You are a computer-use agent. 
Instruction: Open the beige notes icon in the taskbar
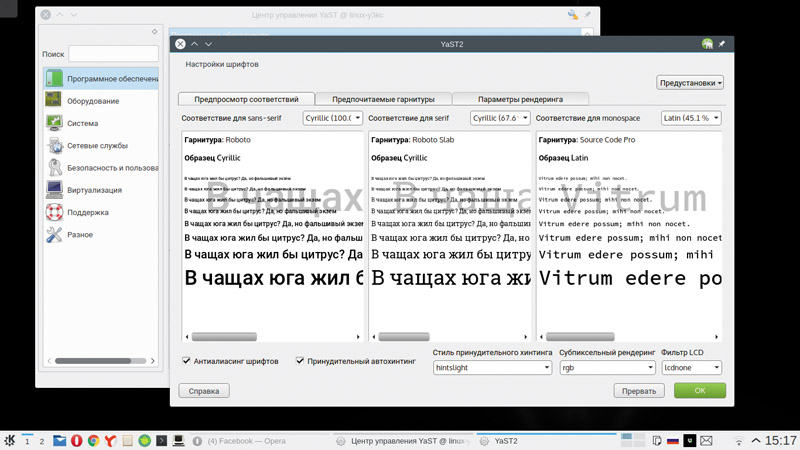(x=128, y=440)
